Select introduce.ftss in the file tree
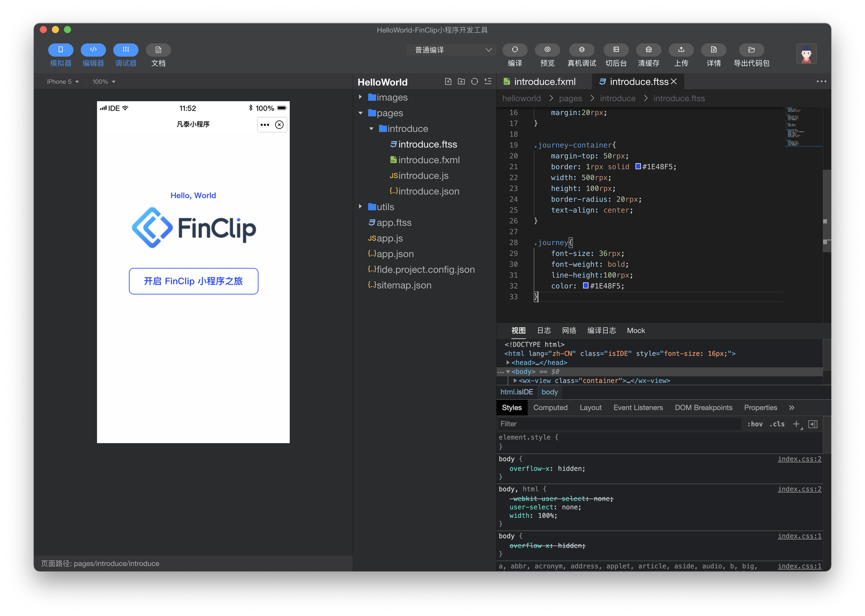 point(423,144)
